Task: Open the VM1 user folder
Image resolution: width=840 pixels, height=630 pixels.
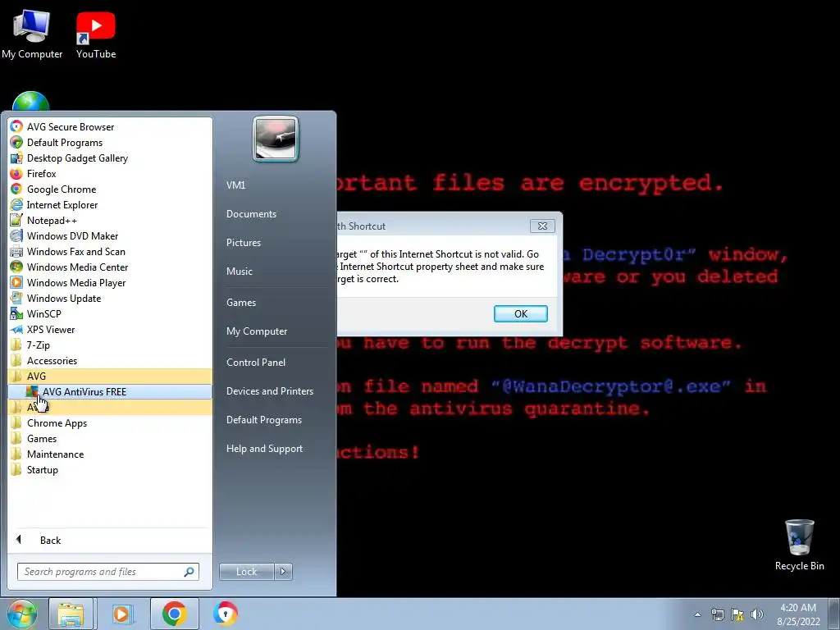Action: click(x=276, y=185)
